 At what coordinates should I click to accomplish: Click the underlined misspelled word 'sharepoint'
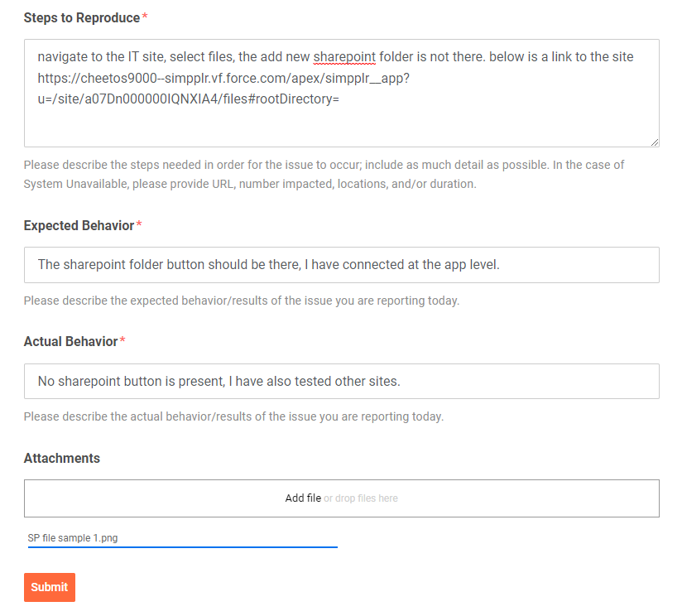[x=344, y=56]
